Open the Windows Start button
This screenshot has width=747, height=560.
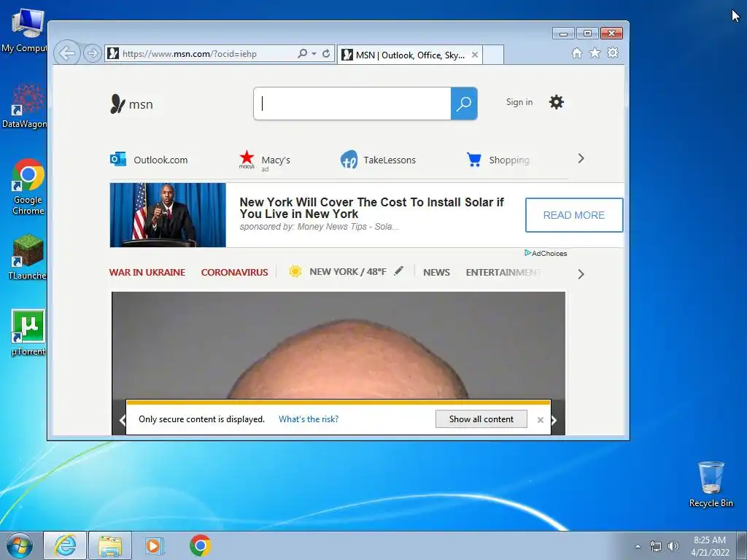click(20, 545)
